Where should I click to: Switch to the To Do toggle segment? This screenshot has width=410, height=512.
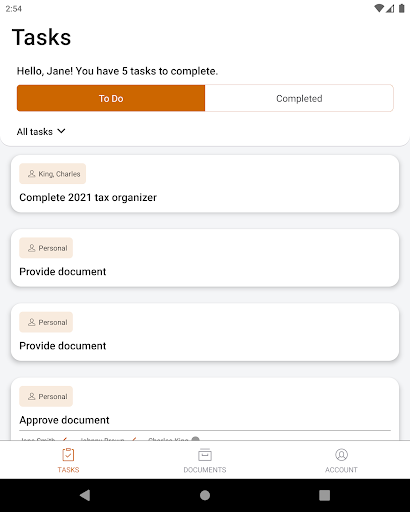[111, 98]
